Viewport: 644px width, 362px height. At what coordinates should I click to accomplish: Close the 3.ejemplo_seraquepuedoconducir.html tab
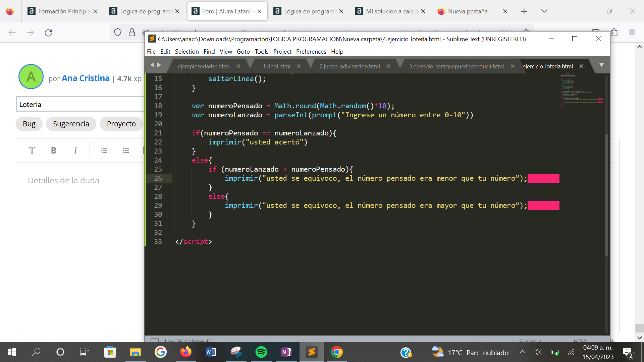[x=513, y=66]
